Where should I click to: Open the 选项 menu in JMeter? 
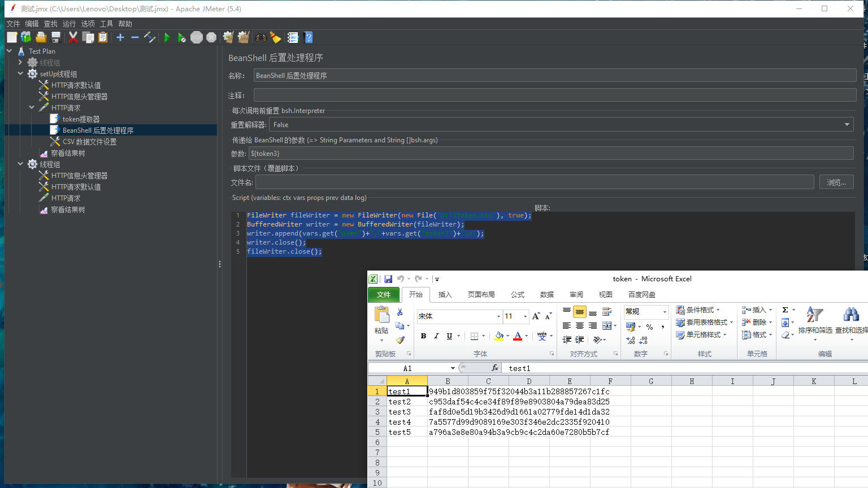[88, 24]
